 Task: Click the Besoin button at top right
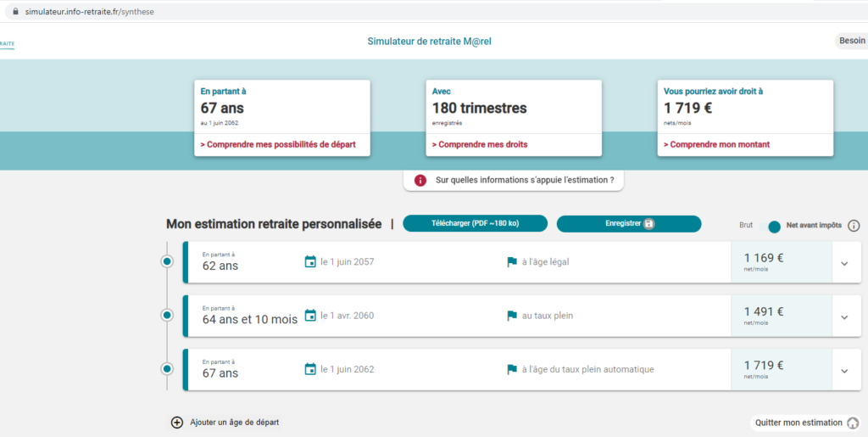(852, 41)
